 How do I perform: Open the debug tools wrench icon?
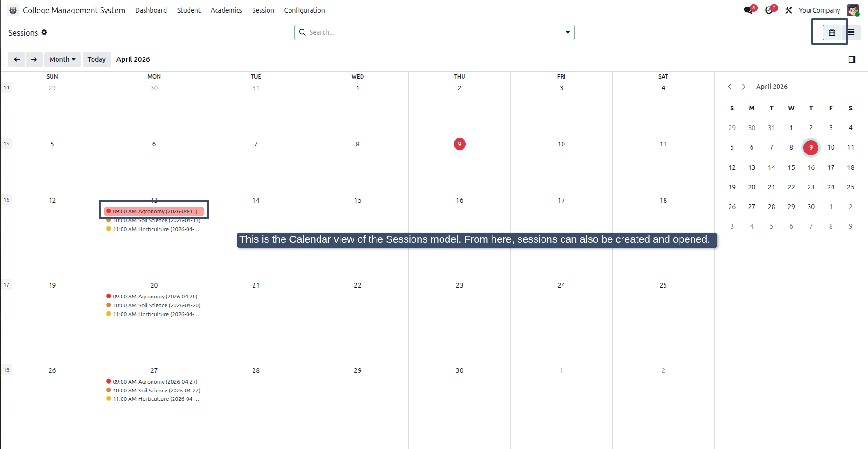click(788, 10)
